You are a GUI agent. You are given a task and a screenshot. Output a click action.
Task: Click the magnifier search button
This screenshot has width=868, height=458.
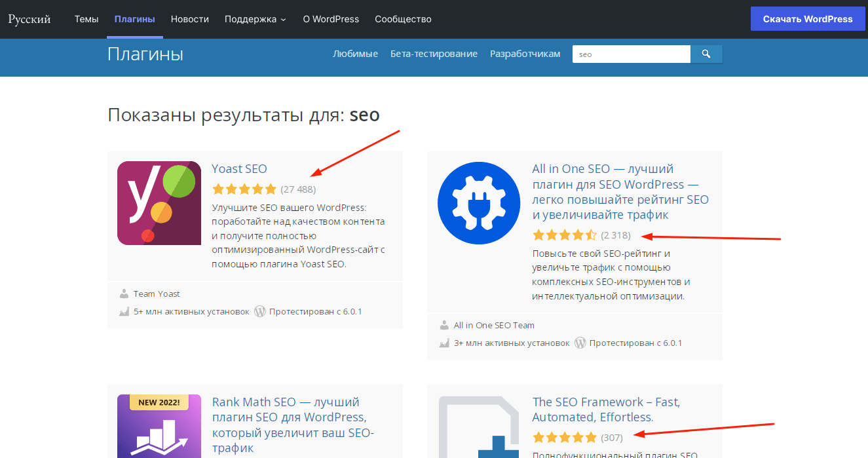click(706, 54)
